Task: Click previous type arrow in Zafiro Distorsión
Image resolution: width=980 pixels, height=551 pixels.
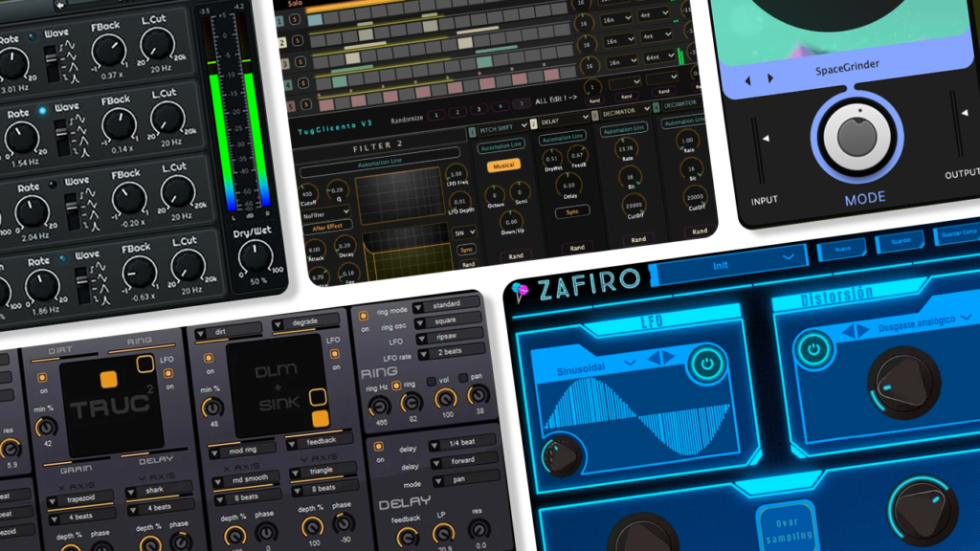Action: pyautogui.click(x=848, y=332)
